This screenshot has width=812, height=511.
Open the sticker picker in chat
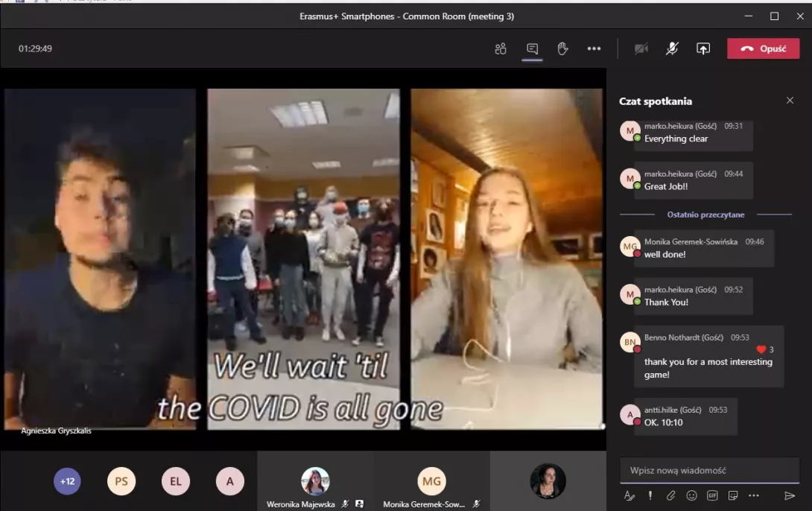733,495
